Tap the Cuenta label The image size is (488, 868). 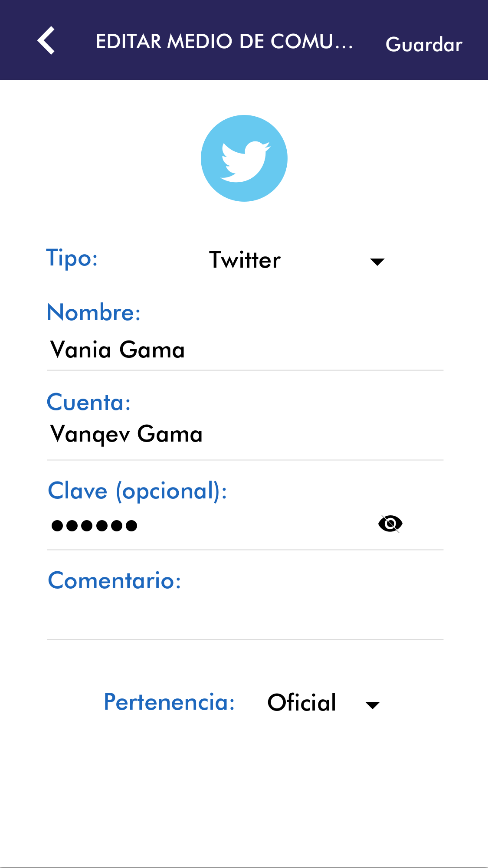(x=88, y=402)
